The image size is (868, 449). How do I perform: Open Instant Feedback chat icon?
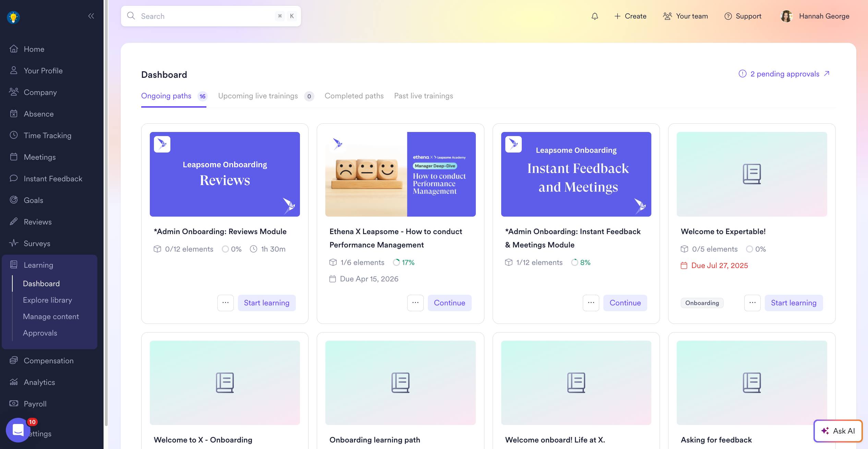[14, 178]
